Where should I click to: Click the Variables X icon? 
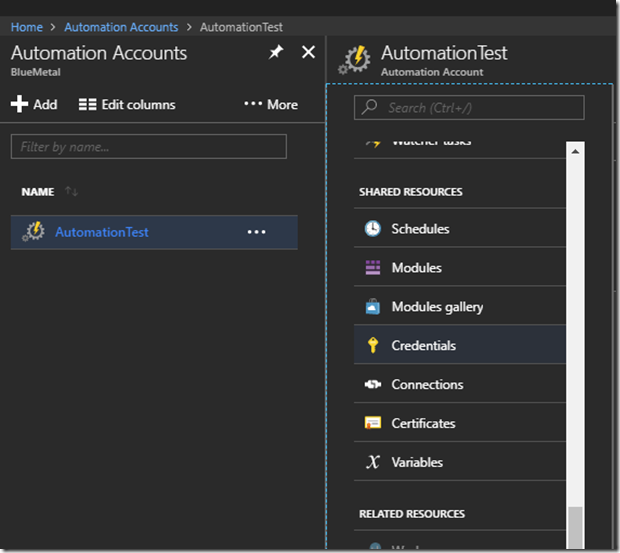(372, 463)
